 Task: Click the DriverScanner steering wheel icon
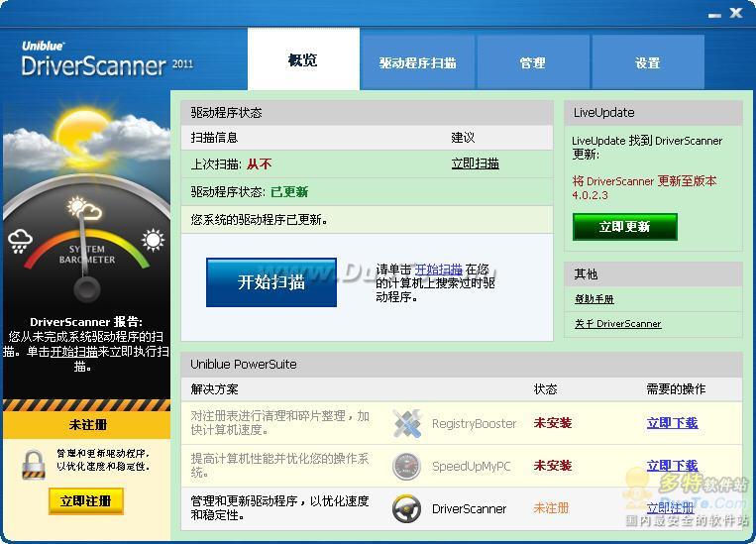[406, 508]
